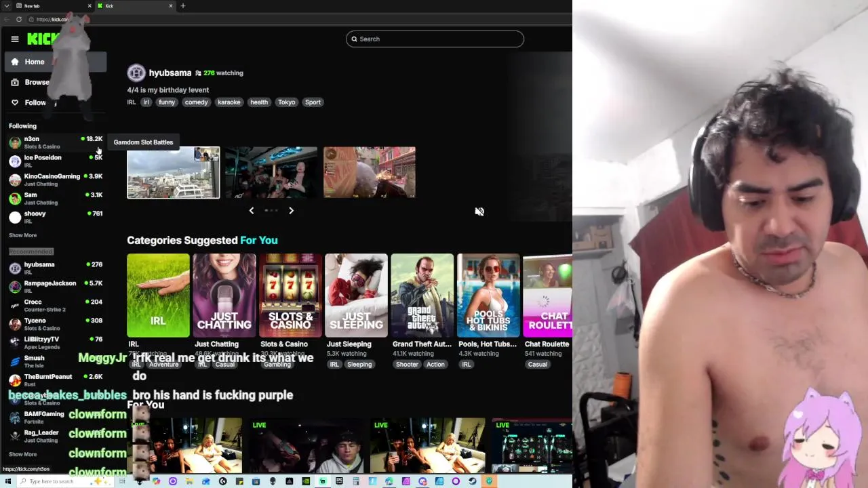The width and height of the screenshot is (868, 488).
Task: Switch to the Kick browser tab
Action: (136, 6)
